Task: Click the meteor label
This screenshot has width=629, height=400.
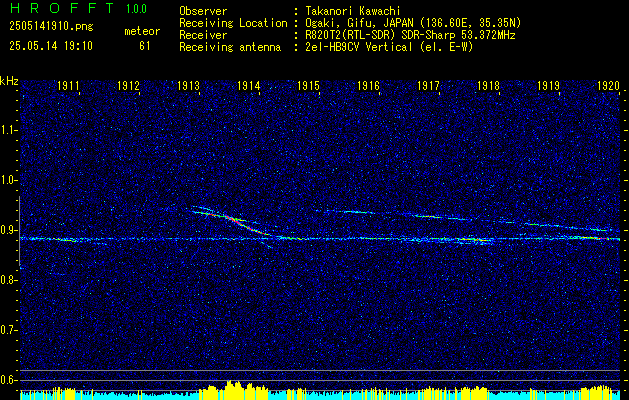Action: point(142,31)
